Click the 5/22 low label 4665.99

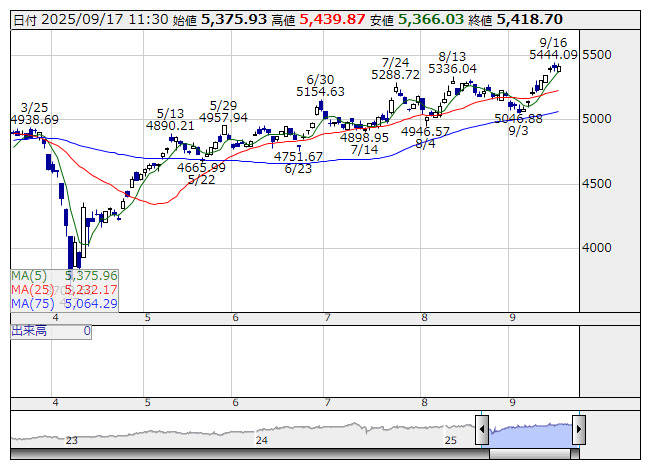pyautogui.click(x=201, y=168)
